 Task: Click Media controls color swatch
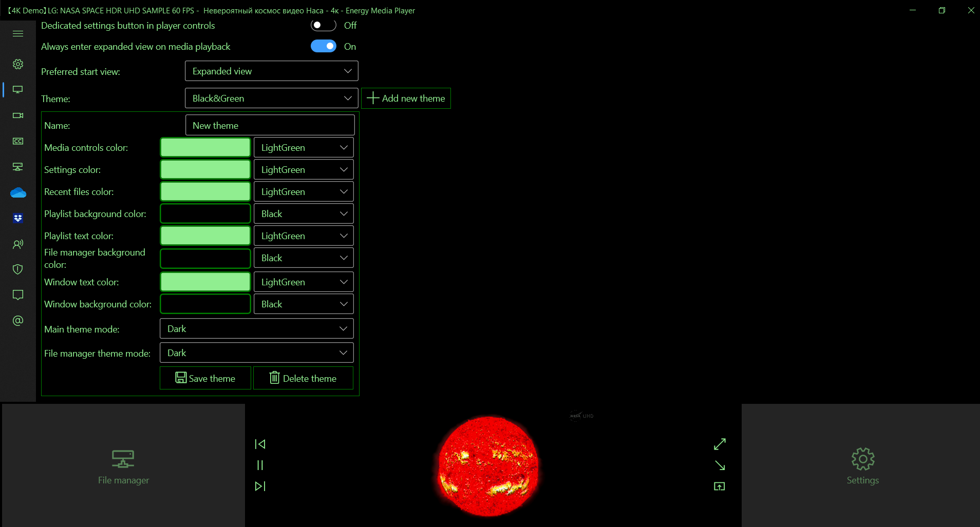coord(205,147)
